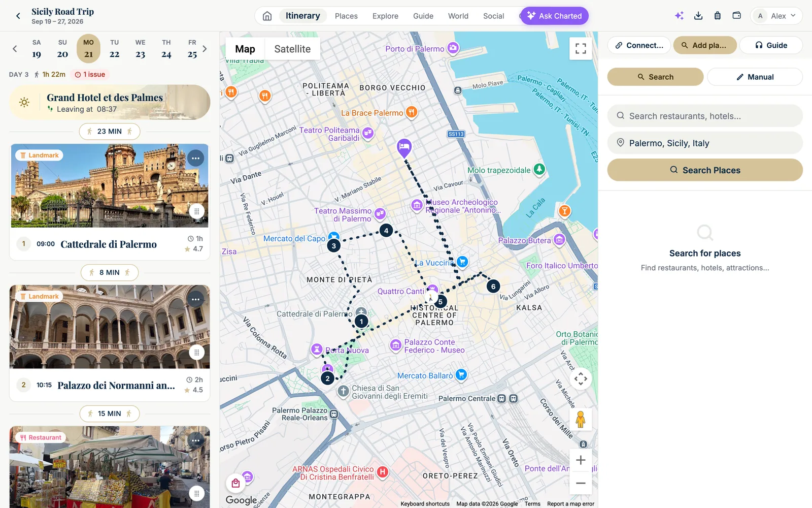Click map stop marker number 4
812x508 pixels.
386,231
